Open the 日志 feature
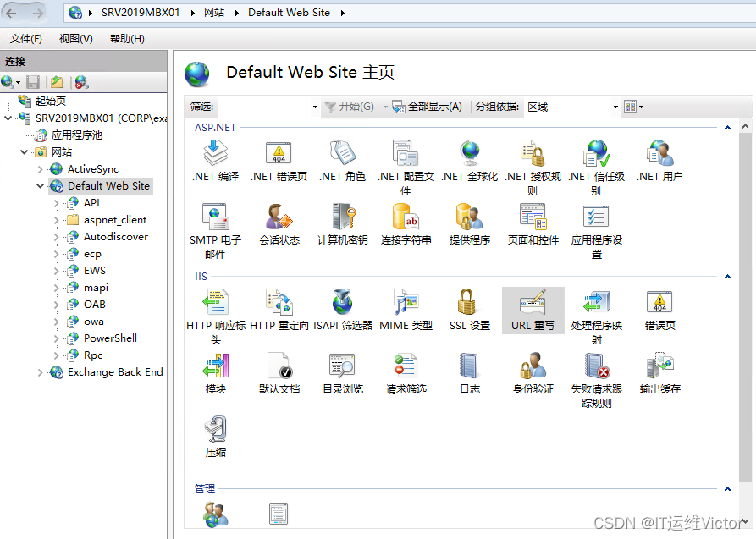The height and width of the screenshot is (539, 756). pos(469,374)
